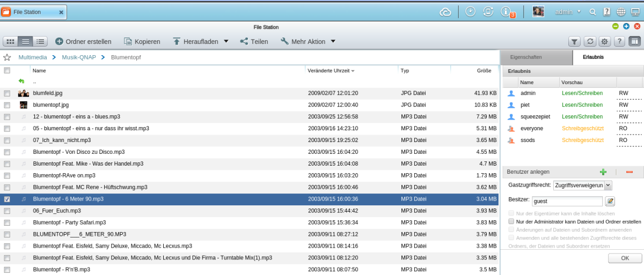Expand the Heraufladen dropdown arrow

click(226, 41)
